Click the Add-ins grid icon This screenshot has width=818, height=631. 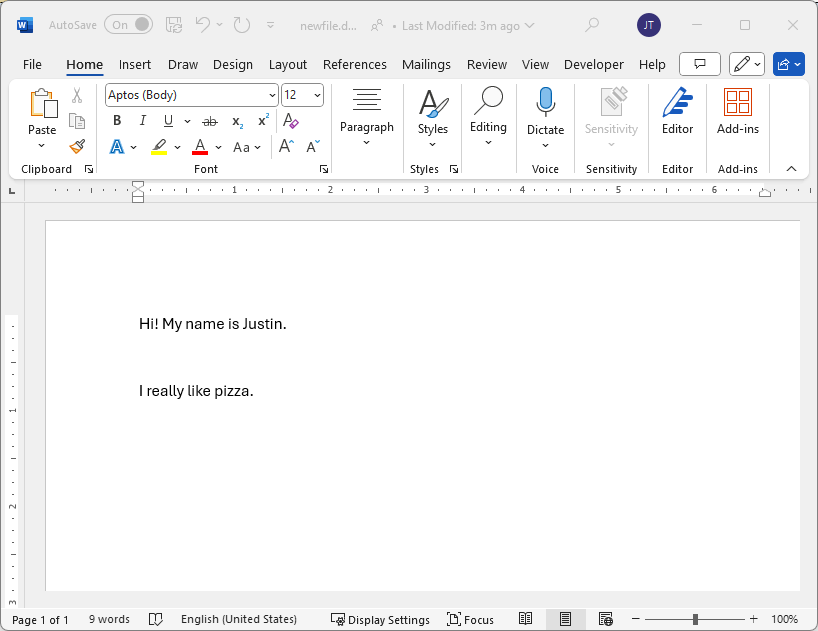[737, 102]
